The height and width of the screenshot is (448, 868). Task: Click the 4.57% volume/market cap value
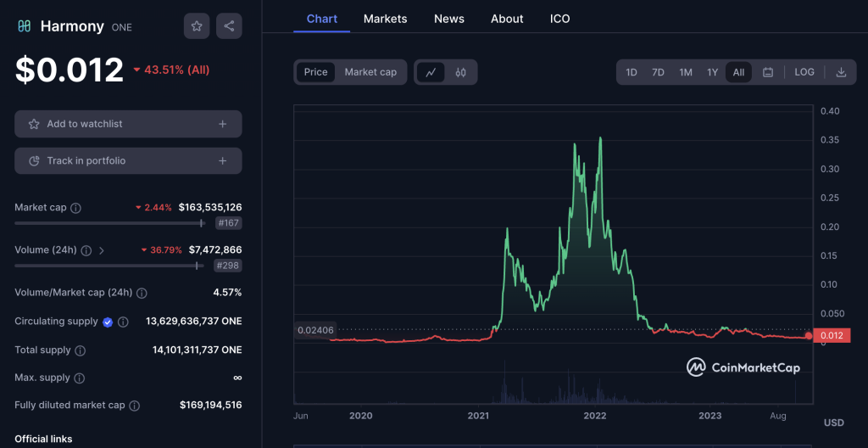click(227, 292)
